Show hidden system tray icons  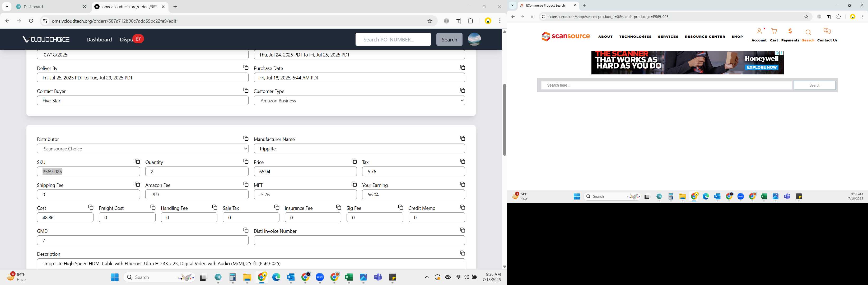click(x=427, y=277)
